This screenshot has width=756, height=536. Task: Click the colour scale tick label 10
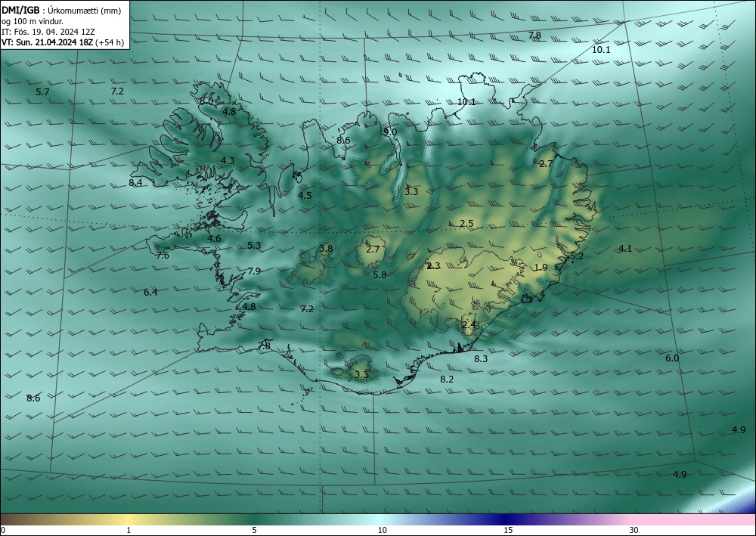click(383, 531)
